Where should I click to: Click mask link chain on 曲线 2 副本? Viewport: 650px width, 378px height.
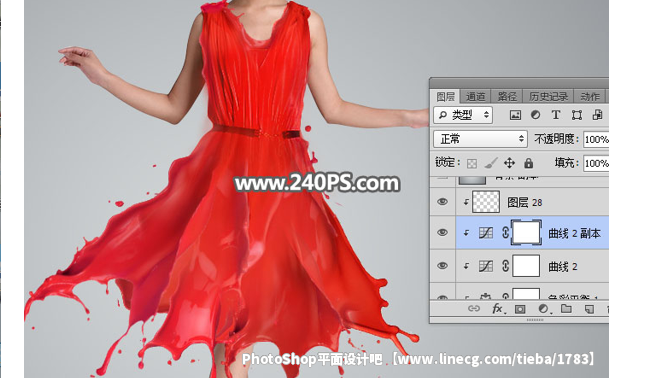[505, 233]
